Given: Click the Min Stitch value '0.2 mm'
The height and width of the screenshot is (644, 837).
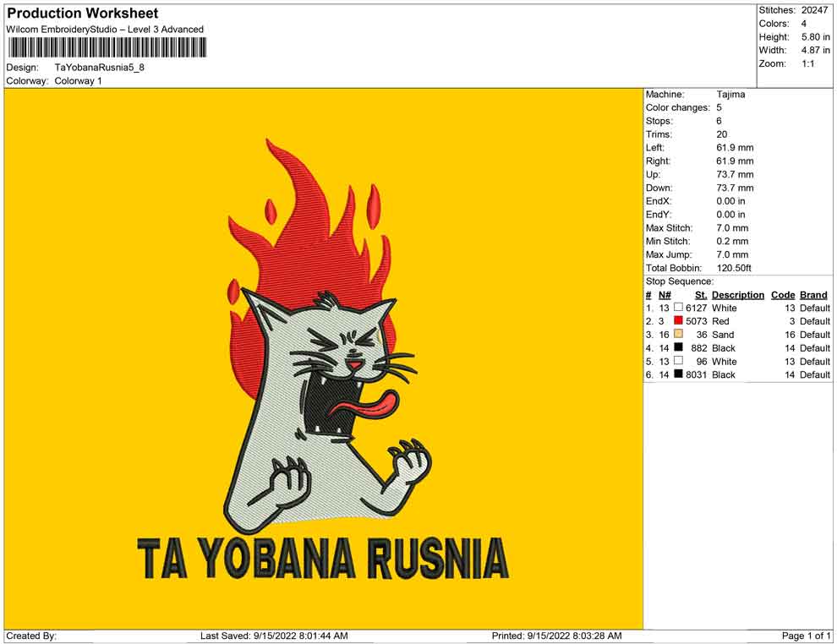Looking at the screenshot, I should 732,241.
